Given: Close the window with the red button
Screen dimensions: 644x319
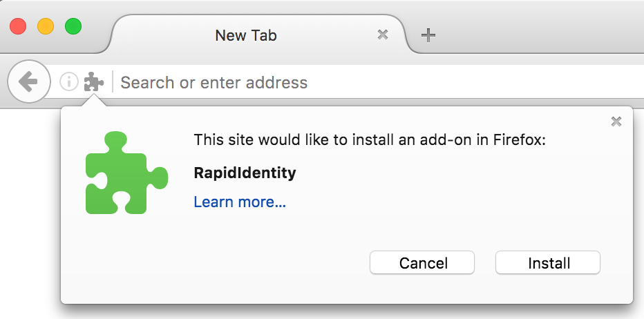Looking at the screenshot, I should 18,27.
